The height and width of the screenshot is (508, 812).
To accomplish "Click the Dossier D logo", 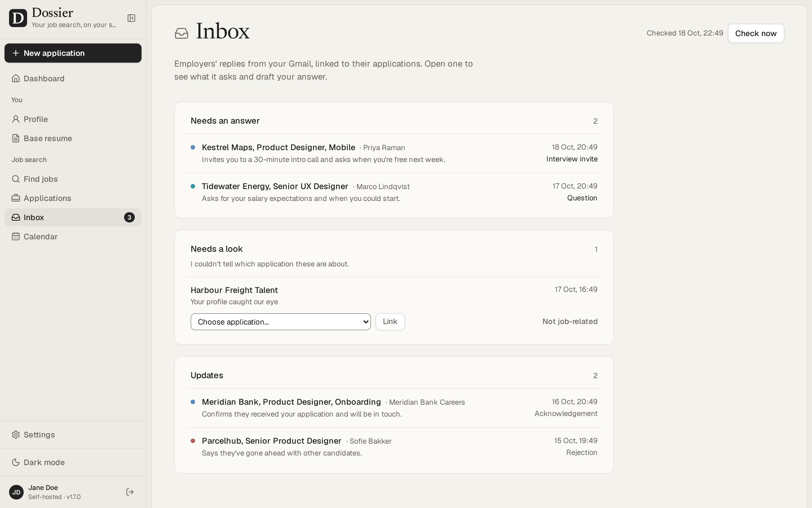I will tap(18, 18).
